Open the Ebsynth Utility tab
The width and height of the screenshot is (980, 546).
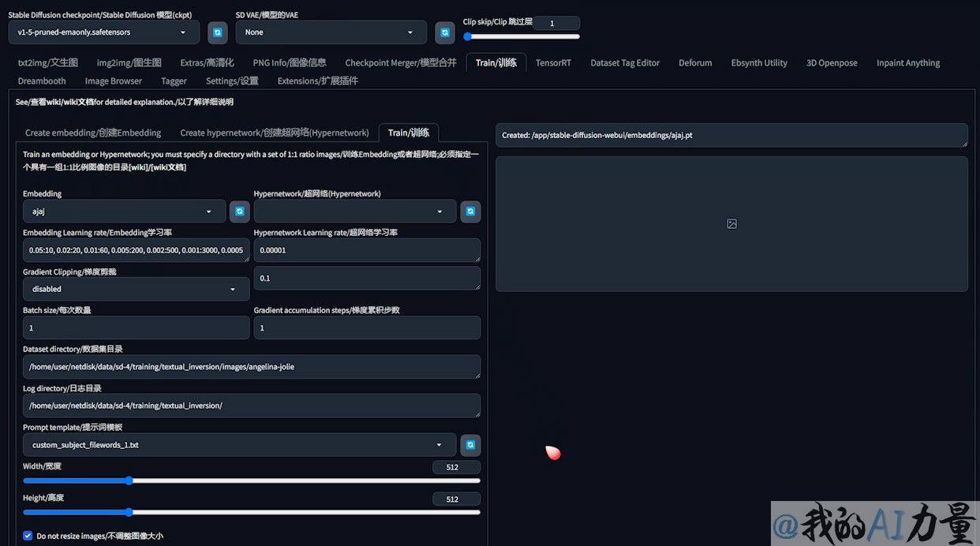[x=759, y=63]
